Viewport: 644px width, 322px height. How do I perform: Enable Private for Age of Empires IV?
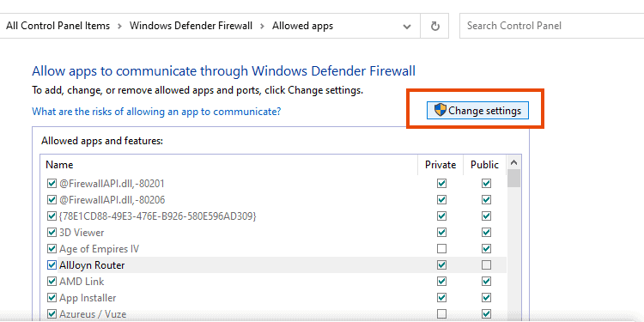pos(441,249)
